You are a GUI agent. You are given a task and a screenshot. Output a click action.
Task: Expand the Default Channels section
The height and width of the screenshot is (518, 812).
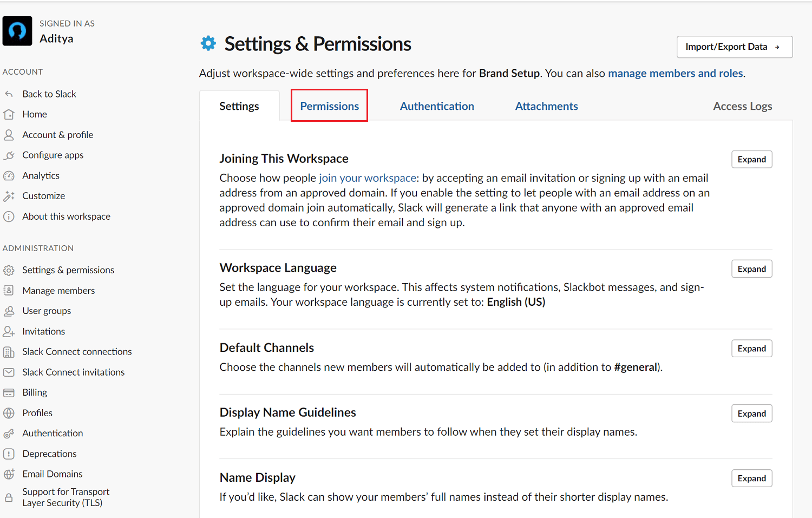point(752,349)
